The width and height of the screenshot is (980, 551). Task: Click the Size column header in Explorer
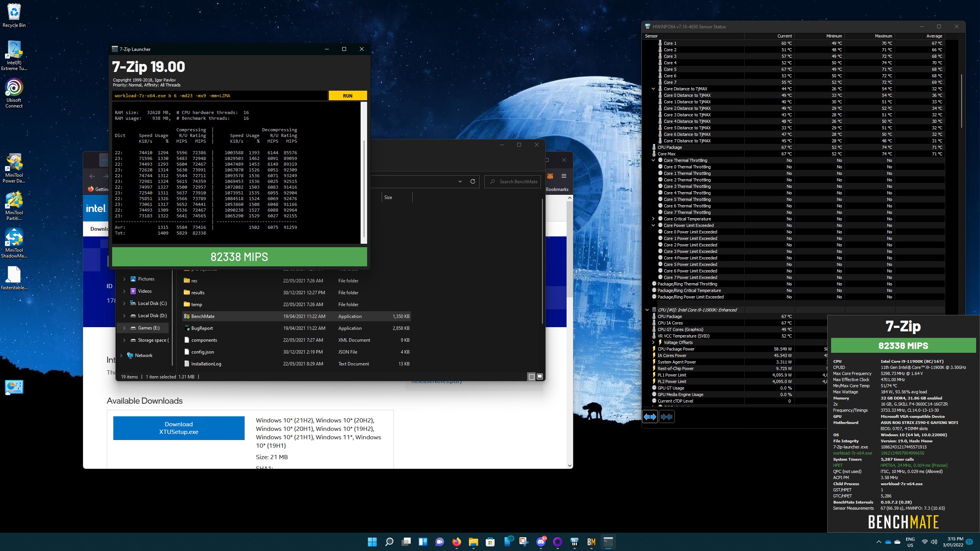[397, 197]
